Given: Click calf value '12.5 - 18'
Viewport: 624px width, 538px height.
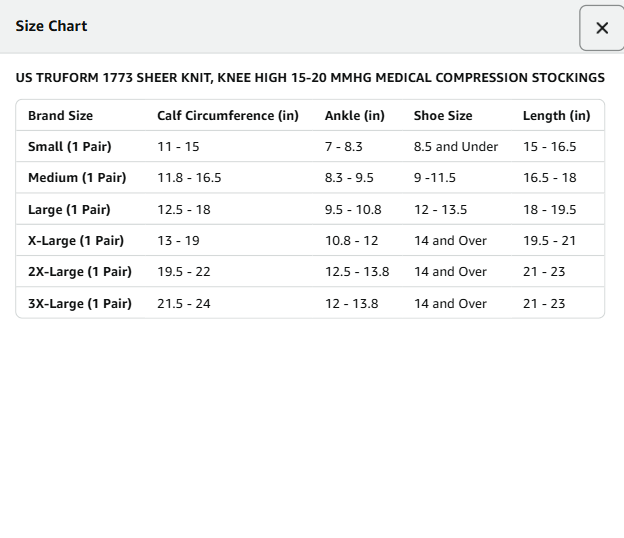Looking at the screenshot, I should [184, 210].
